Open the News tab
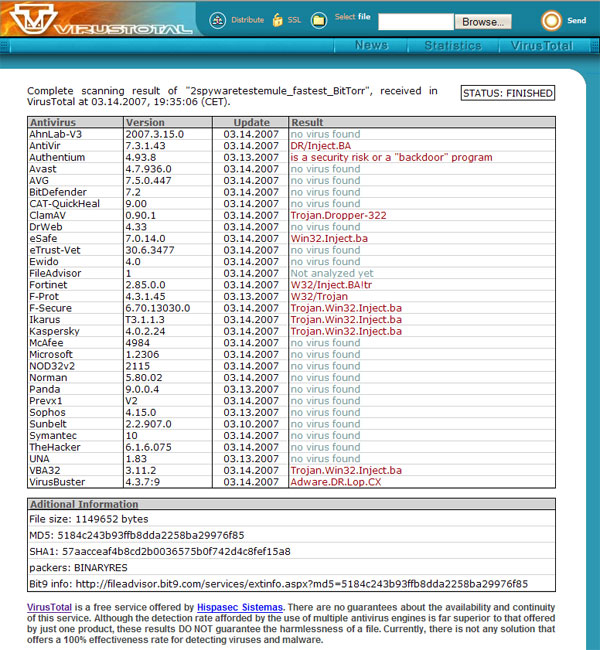 click(372, 45)
